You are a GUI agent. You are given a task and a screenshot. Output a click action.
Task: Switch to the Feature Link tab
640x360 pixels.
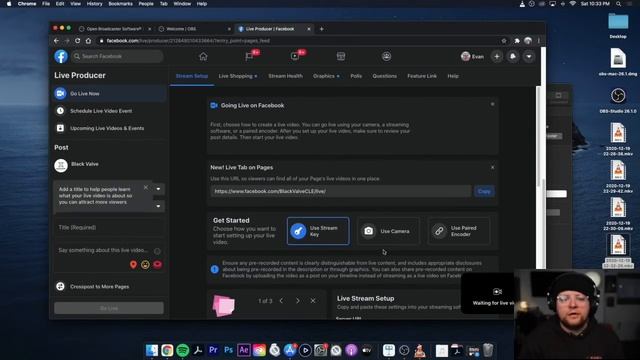tap(422, 76)
